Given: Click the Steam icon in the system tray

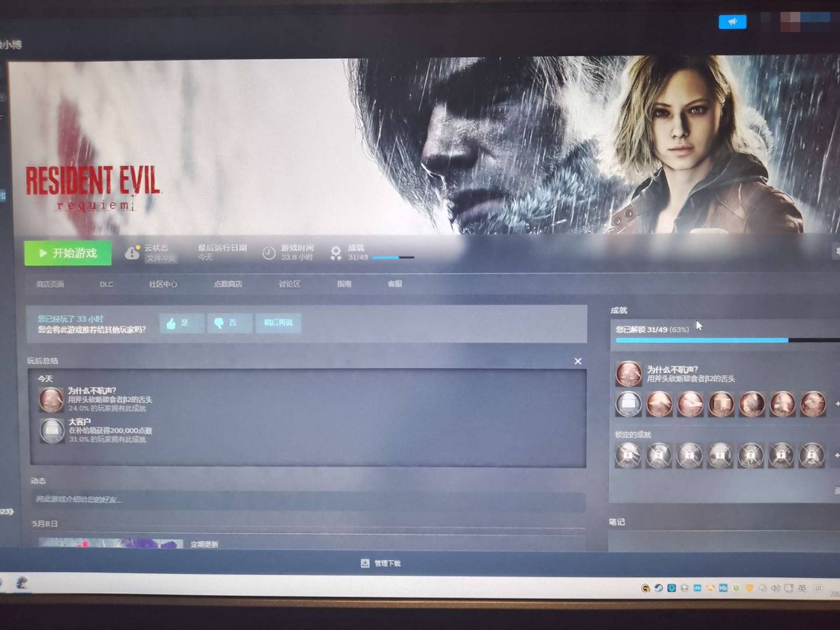Looking at the screenshot, I should [x=659, y=588].
